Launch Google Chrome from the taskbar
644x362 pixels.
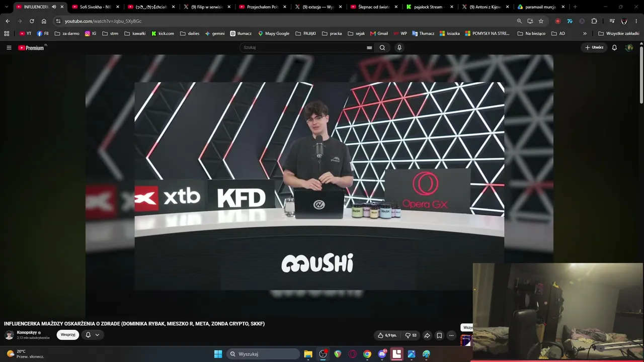tap(367, 354)
